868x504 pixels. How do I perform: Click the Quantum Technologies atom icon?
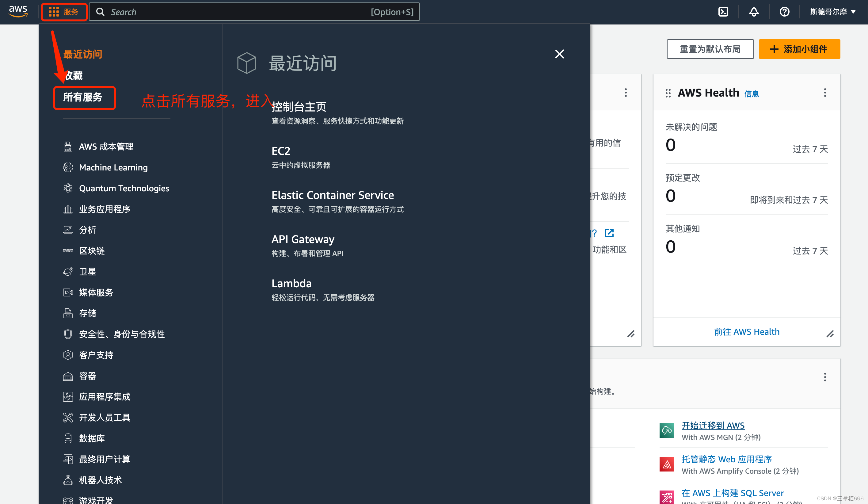point(68,188)
